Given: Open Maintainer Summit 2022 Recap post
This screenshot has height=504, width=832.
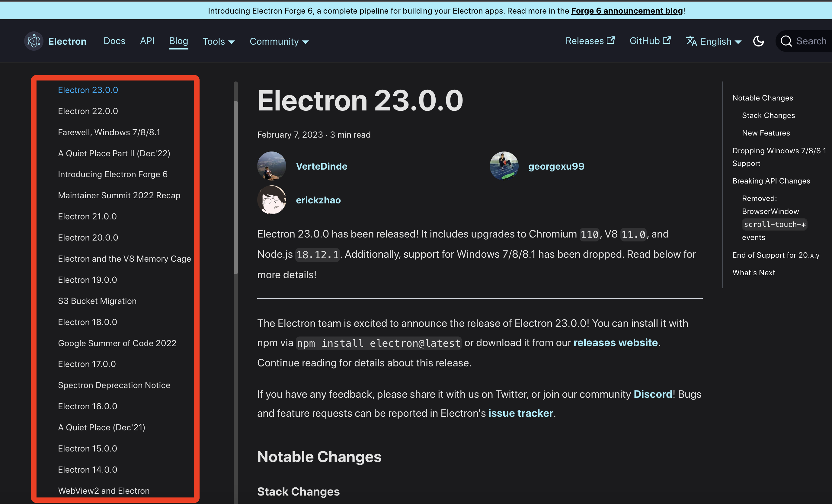Looking at the screenshot, I should point(119,195).
